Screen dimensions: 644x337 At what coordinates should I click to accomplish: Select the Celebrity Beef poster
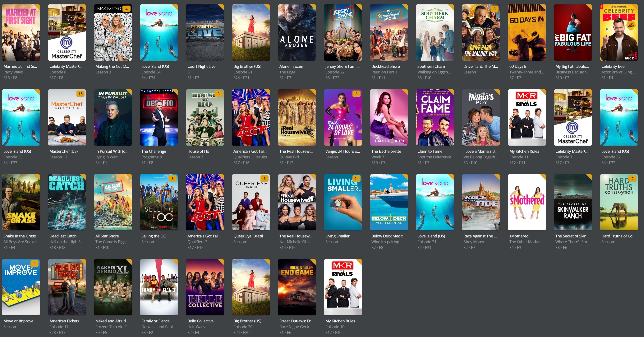pyautogui.click(x=619, y=33)
